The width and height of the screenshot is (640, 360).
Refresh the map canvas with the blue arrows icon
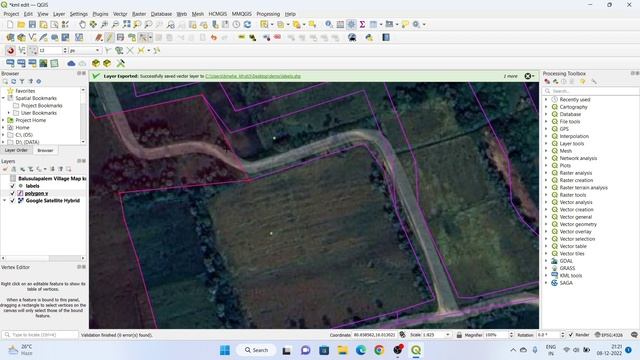(x=247, y=24)
